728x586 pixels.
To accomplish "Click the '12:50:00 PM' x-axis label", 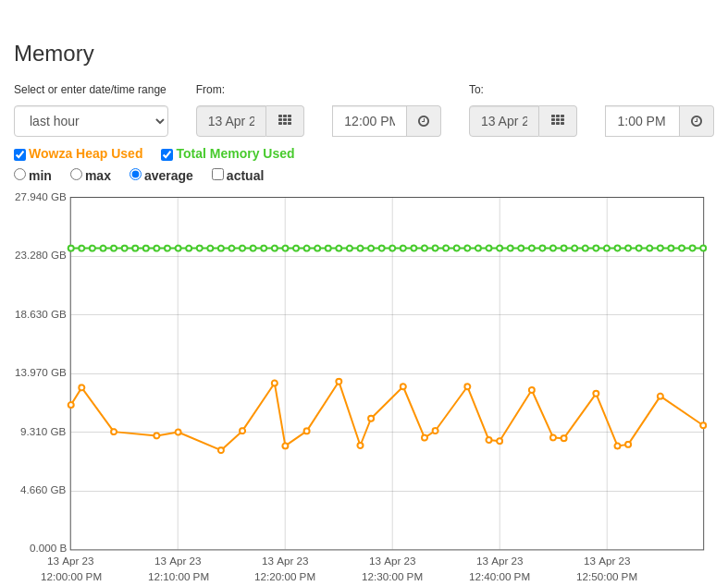I will (x=607, y=577).
